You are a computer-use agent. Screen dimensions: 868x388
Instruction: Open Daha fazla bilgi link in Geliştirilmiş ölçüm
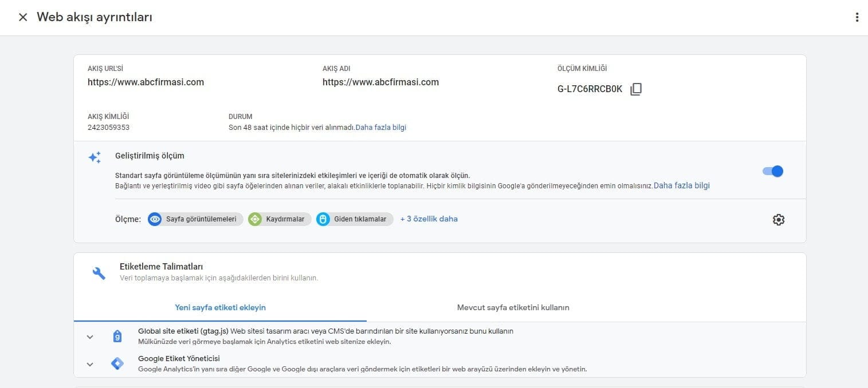682,185
